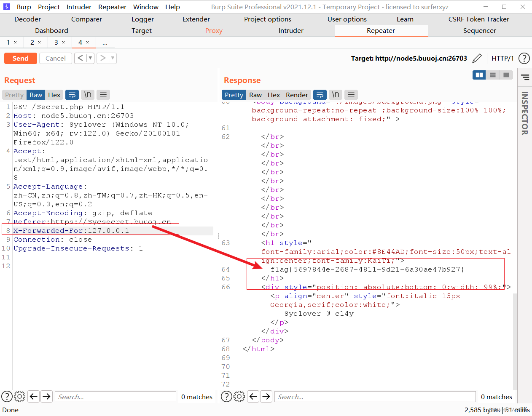Close Repeater tab 1
Screen dimensions: 532x416
pyautogui.click(x=16, y=43)
